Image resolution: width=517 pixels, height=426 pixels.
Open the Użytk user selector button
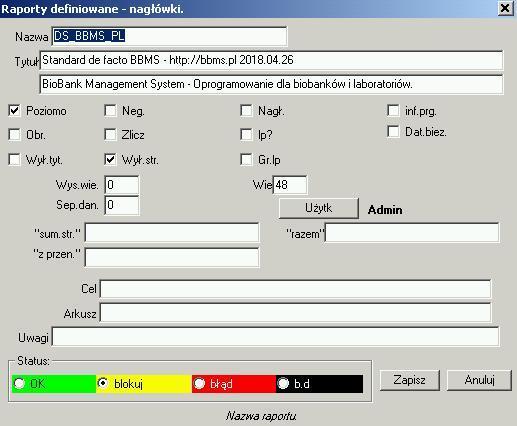pos(319,208)
